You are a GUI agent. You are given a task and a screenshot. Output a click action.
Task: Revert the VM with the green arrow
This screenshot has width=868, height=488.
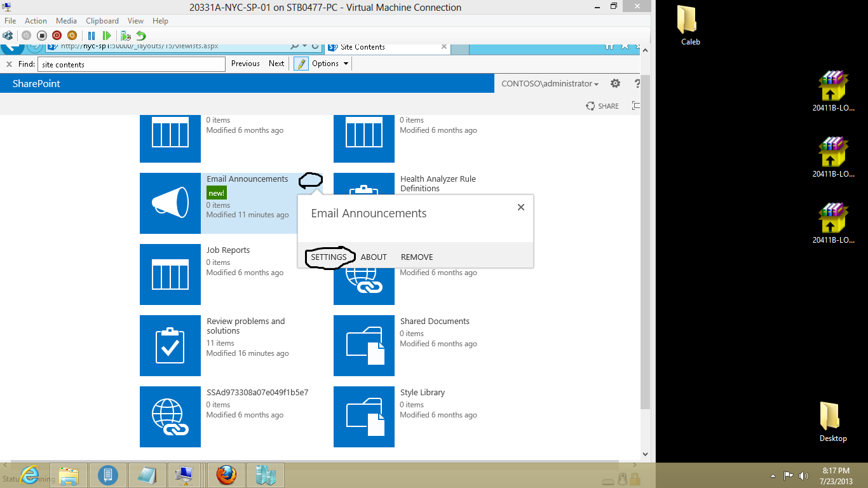[x=141, y=36]
